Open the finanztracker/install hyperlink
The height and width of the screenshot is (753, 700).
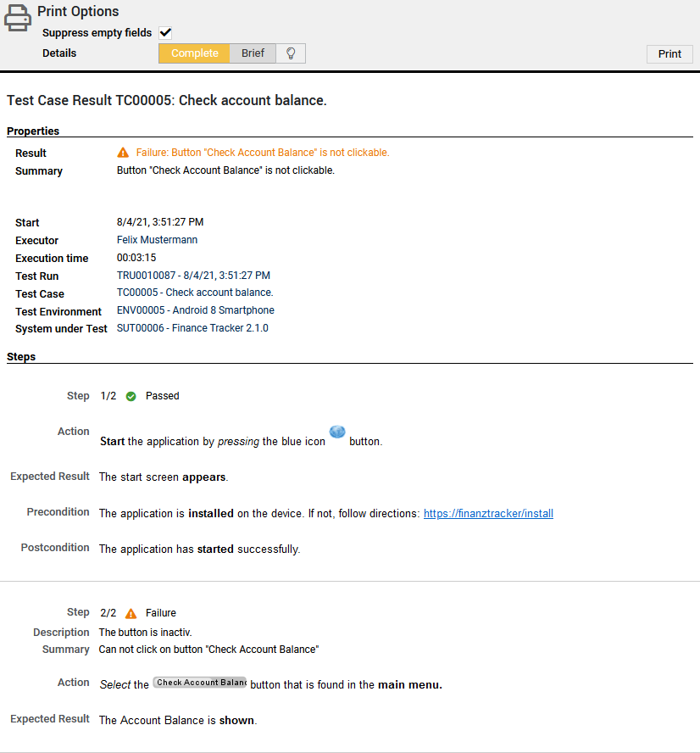pyautogui.click(x=488, y=513)
